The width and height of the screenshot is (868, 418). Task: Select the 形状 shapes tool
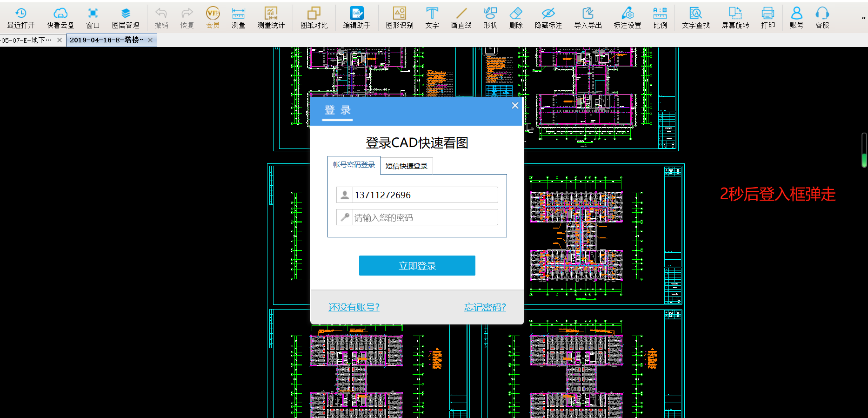(x=490, y=18)
